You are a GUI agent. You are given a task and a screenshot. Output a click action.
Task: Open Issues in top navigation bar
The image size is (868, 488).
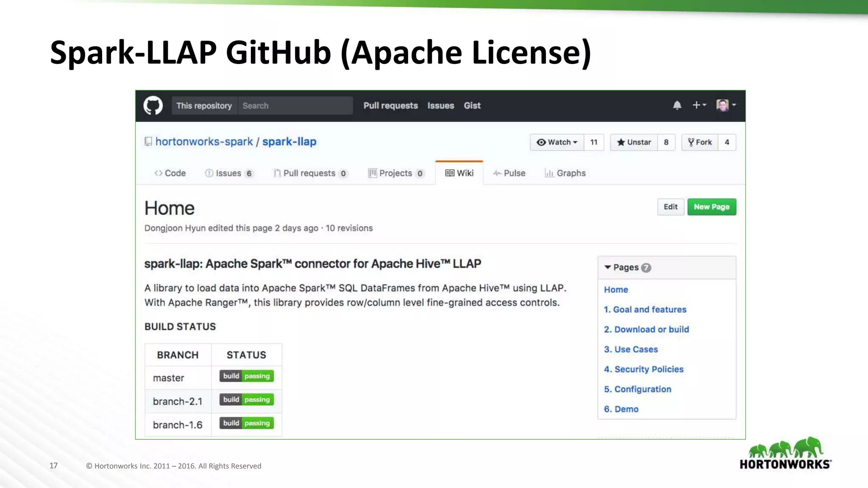coord(440,105)
